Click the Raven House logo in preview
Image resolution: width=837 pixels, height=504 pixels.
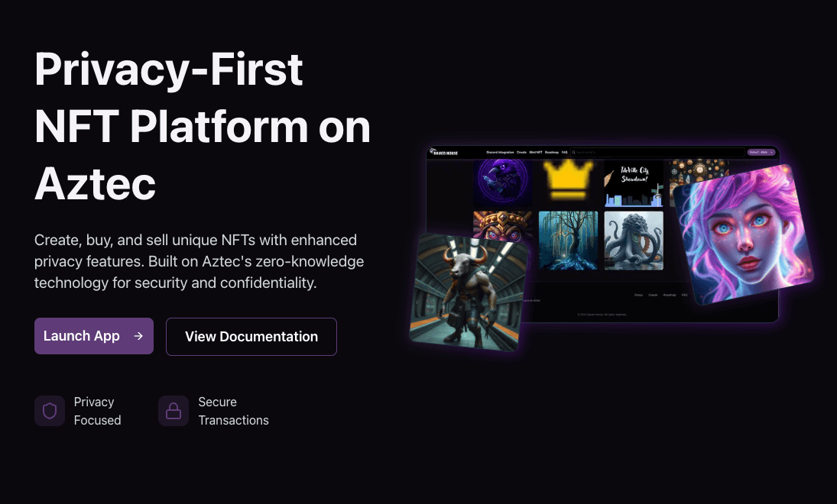[443, 152]
